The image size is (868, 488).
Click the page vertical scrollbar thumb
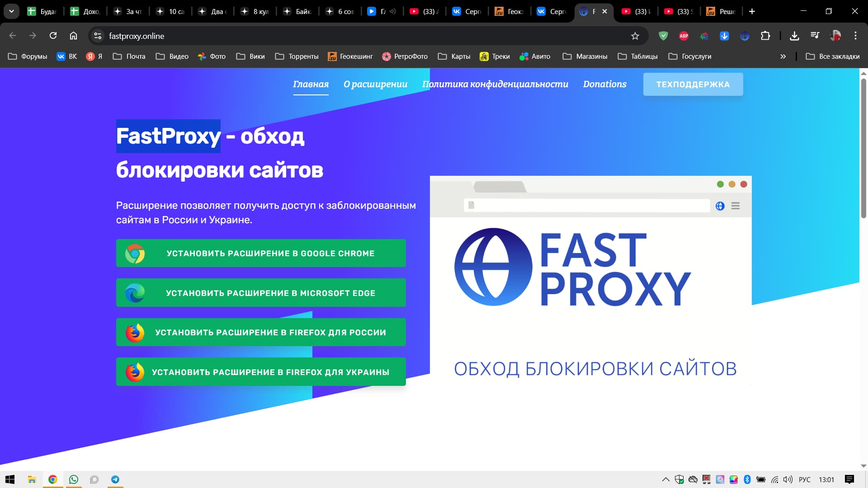coord(863,149)
